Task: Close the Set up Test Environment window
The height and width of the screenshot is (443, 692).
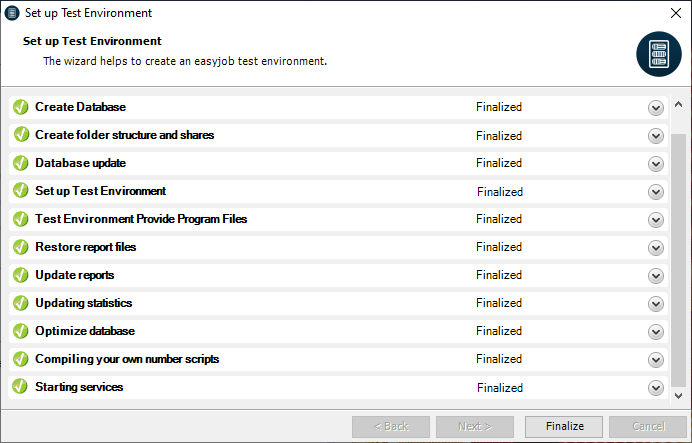Action: coord(676,14)
